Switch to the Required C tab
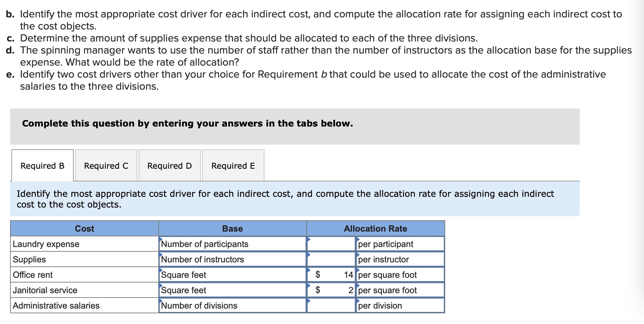The height and width of the screenshot is (324, 644). 105,165
